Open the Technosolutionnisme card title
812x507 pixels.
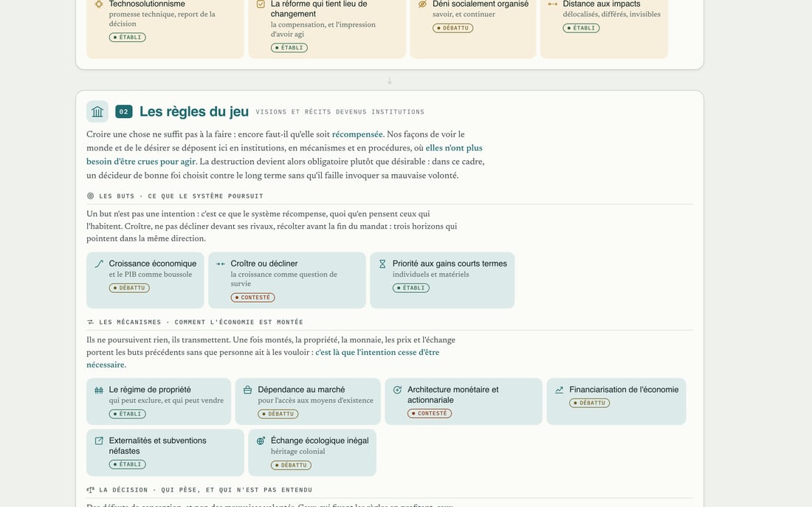(x=147, y=4)
